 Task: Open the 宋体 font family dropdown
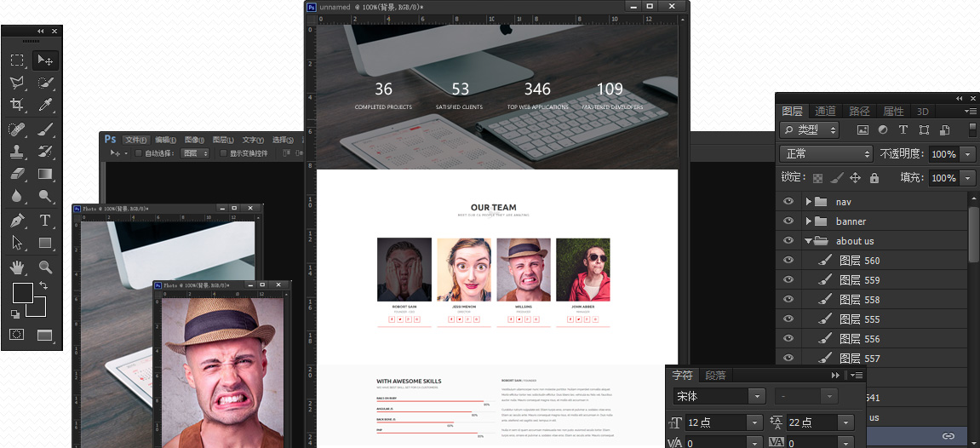[x=719, y=396]
